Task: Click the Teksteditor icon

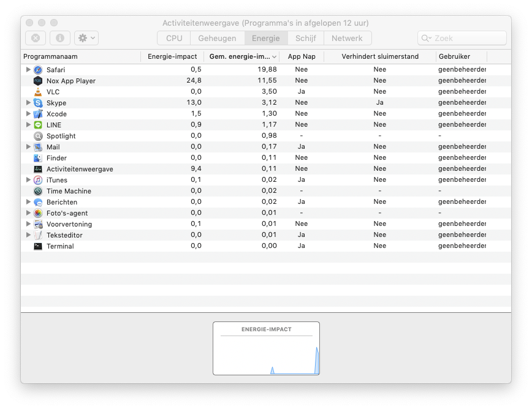Action: [38, 235]
